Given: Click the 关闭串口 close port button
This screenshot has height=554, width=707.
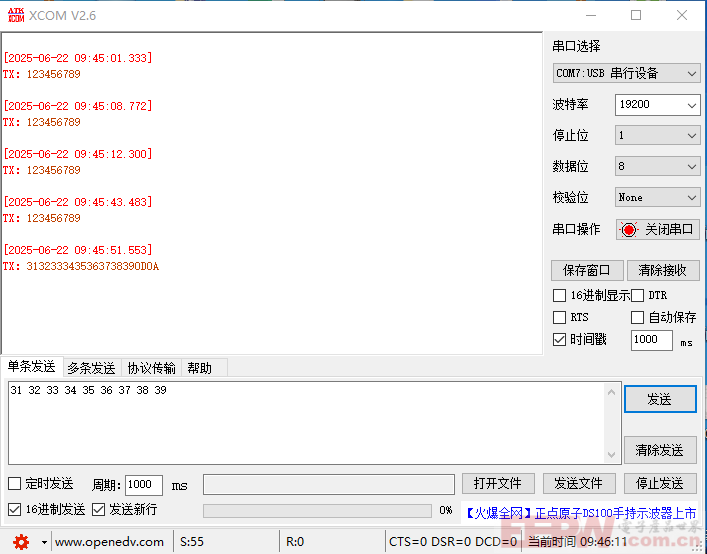Looking at the screenshot, I should pyautogui.click(x=657, y=229).
